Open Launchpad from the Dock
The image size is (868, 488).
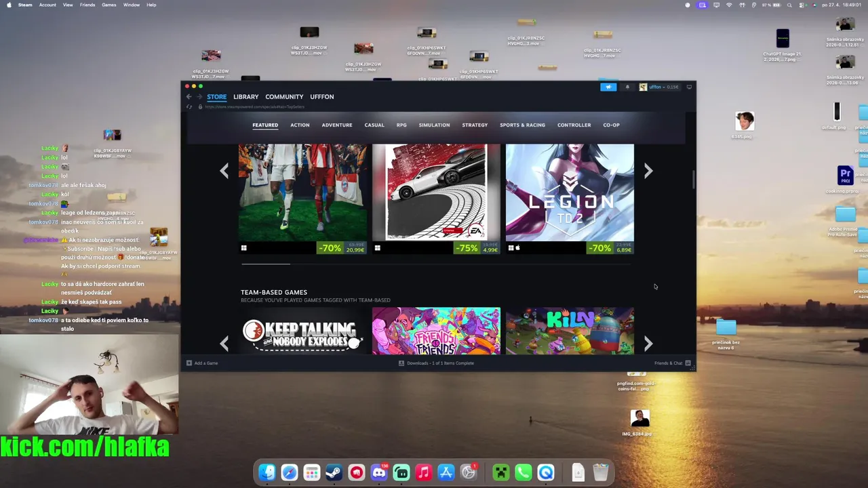pos(312,472)
